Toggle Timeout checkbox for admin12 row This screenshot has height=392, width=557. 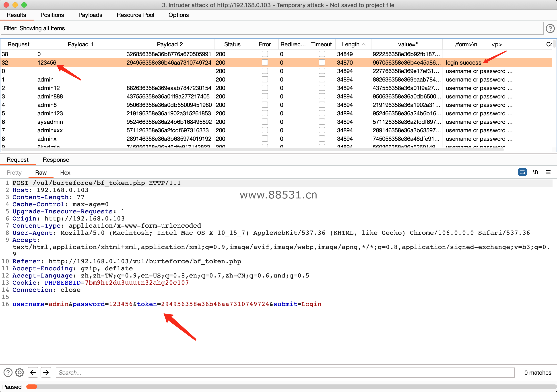[x=322, y=88]
